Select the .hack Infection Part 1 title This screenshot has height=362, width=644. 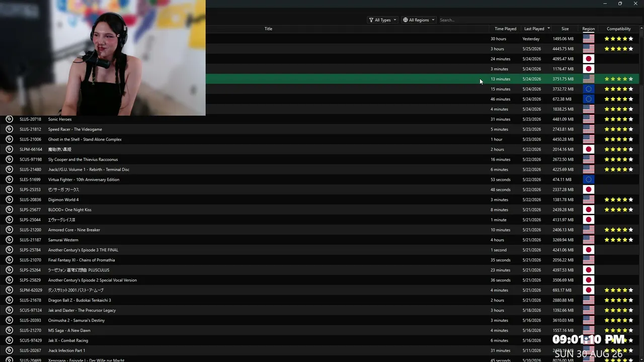coord(66,350)
